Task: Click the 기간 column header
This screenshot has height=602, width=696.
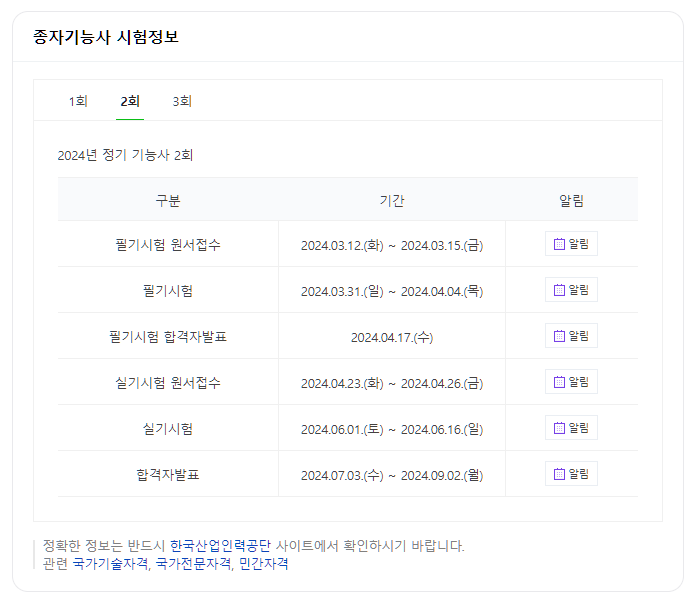Action: (x=392, y=200)
